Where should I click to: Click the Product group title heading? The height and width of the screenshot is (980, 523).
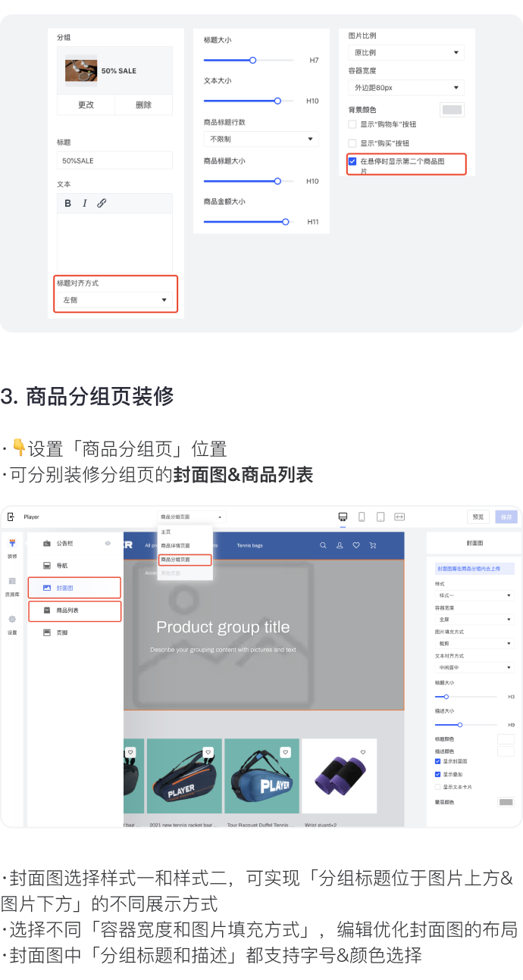point(223,627)
